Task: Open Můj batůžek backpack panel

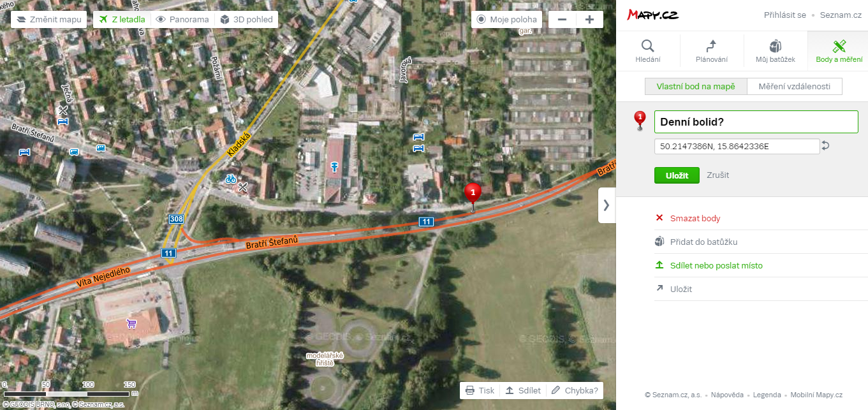Action: [776, 50]
